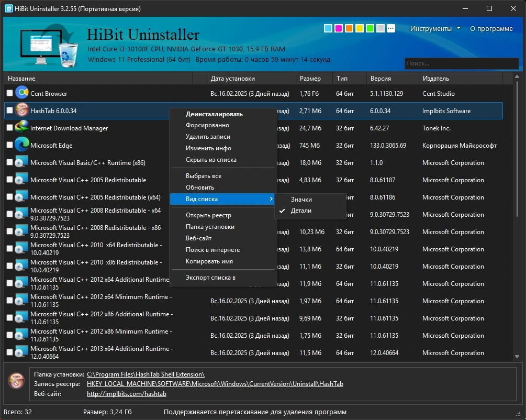Check Visual C++ 2005 Redistributable (x64) checkbox

[x=9, y=197]
